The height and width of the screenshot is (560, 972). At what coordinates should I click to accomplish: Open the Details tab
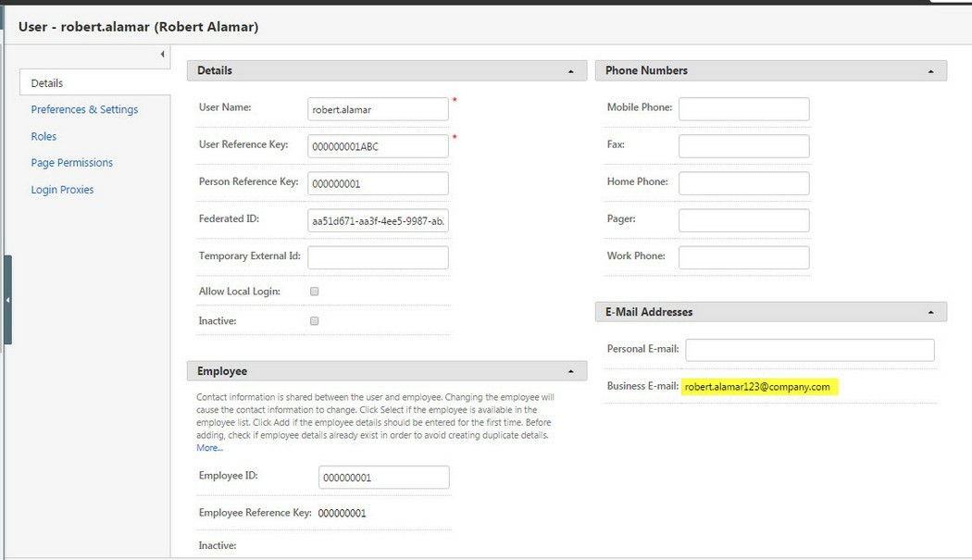click(x=94, y=82)
